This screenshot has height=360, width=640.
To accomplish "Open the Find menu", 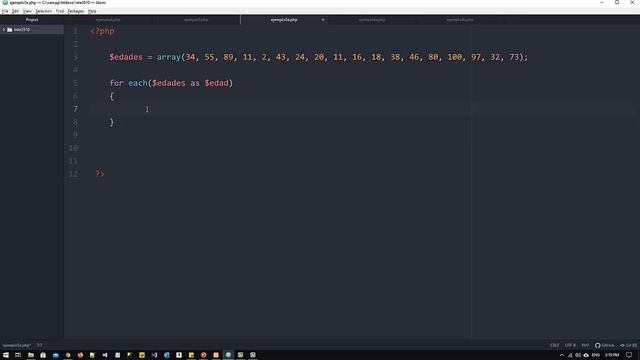I will [x=60, y=11].
